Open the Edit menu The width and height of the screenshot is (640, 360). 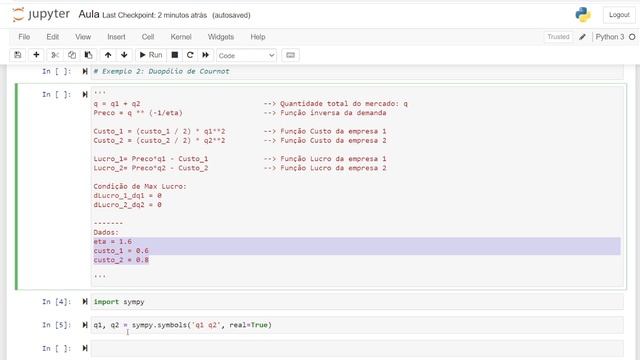click(53, 37)
